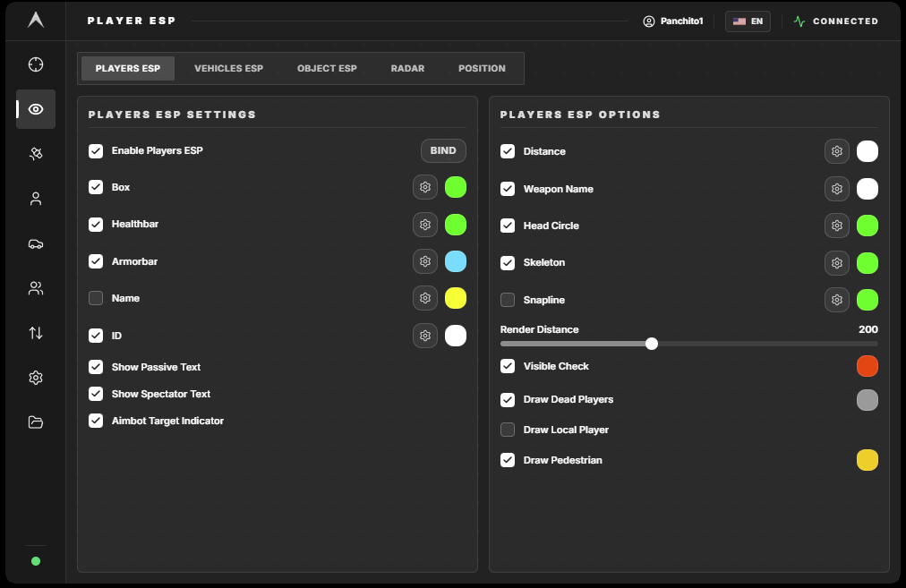Uncheck Show Passive Text
Viewport: 906px width, 588px height.
coord(96,367)
